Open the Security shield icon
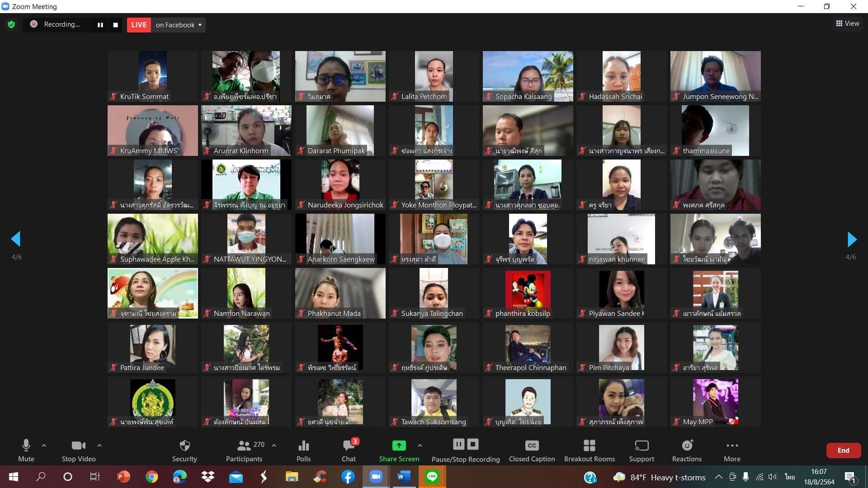Screen dimensions: 868x488 tap(184, 446)
